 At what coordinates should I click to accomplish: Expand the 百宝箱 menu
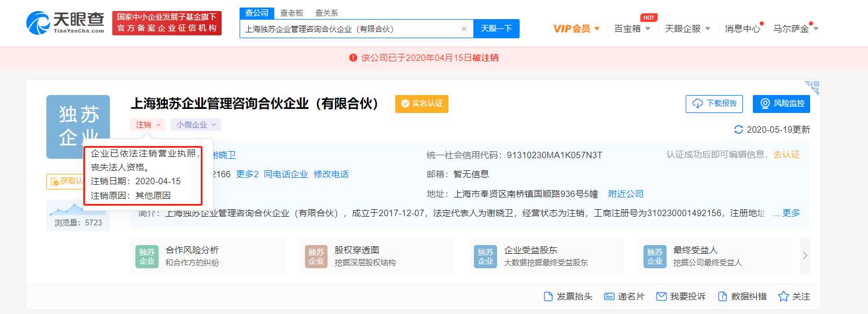[x=632, y=28]
